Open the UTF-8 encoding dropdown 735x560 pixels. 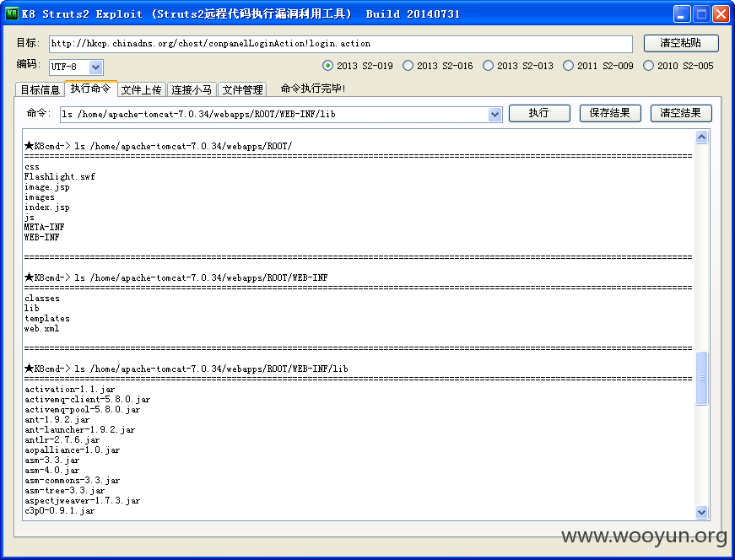tap(95, 67)
